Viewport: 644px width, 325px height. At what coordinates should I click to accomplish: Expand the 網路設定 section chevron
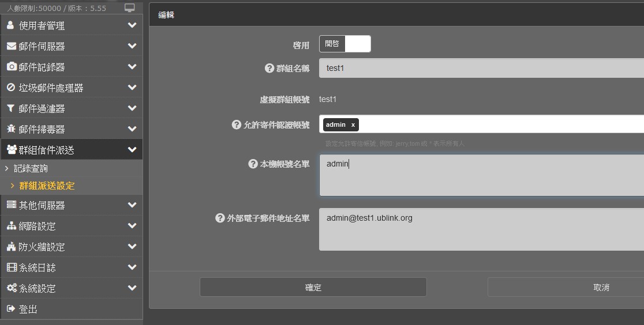132,226
